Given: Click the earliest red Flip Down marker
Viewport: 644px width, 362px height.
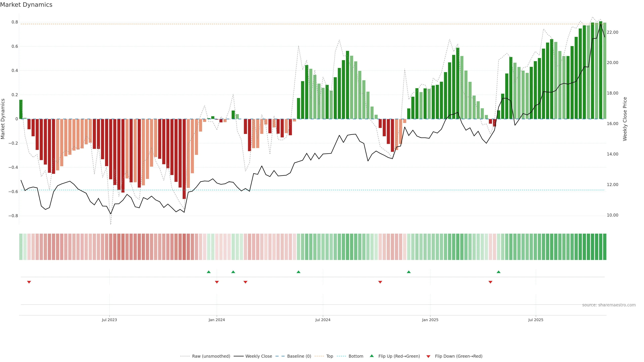Looking at the screenshot, I should (29, 282).
